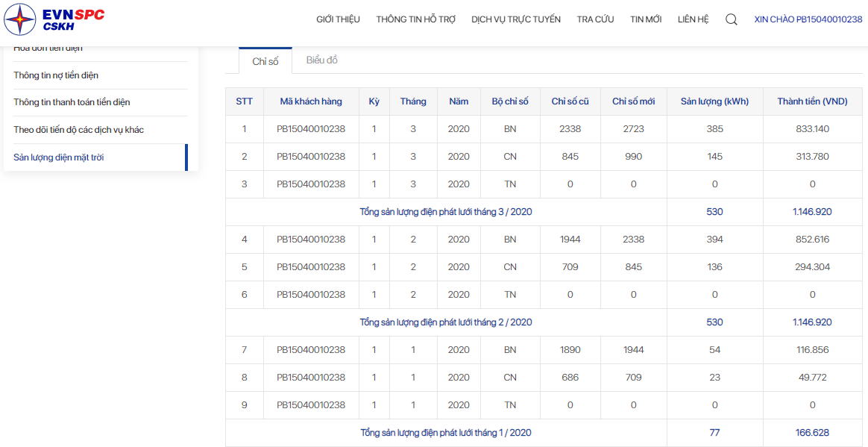
Task: Open Dịch vụ trực tuyến menu
Action: 516,19
